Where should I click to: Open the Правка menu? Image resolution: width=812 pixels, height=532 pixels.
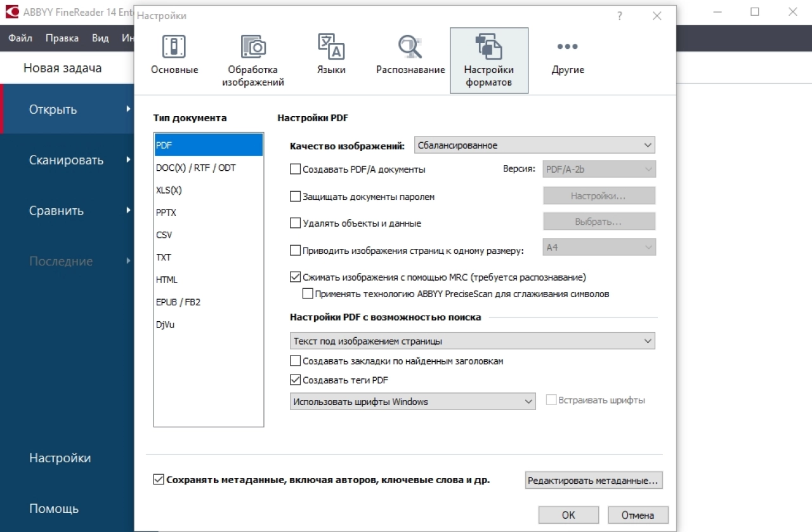click(62, 38)
